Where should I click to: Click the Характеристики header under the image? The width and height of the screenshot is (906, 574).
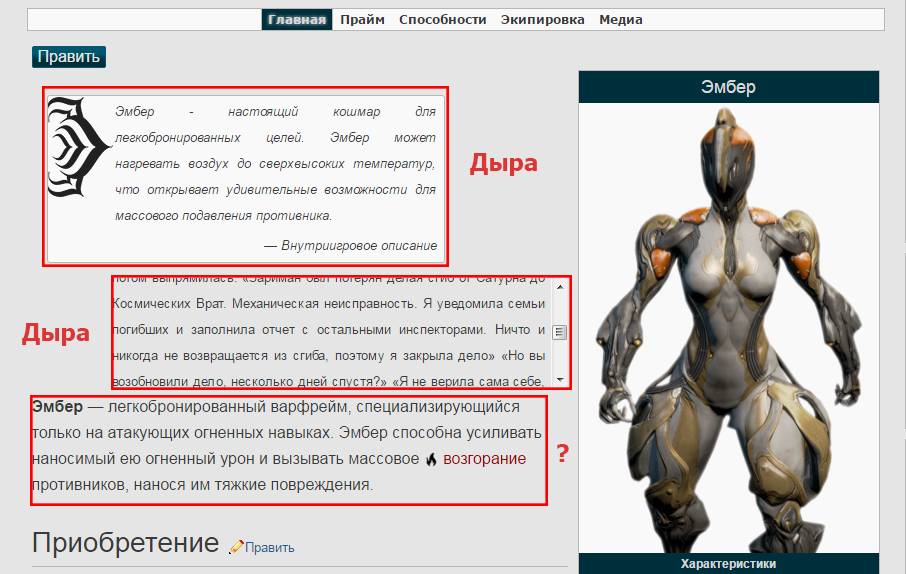pyautogui.click(x=729, y=564)
